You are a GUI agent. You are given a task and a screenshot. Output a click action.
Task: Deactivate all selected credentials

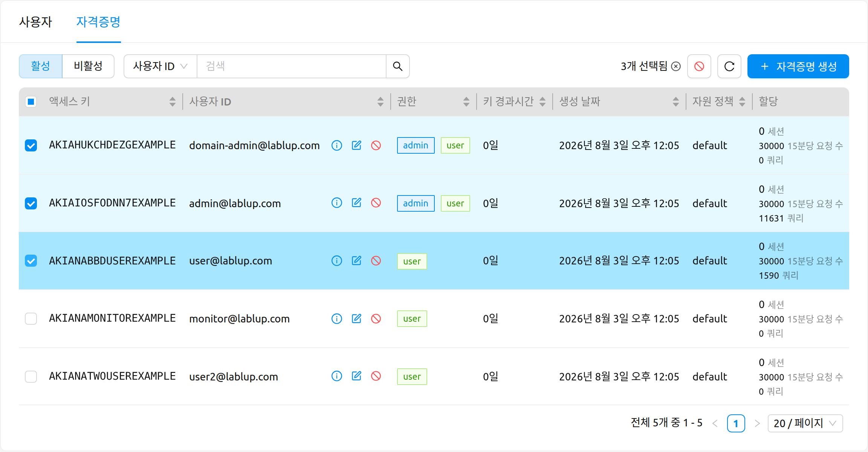[x=699, y=66]
